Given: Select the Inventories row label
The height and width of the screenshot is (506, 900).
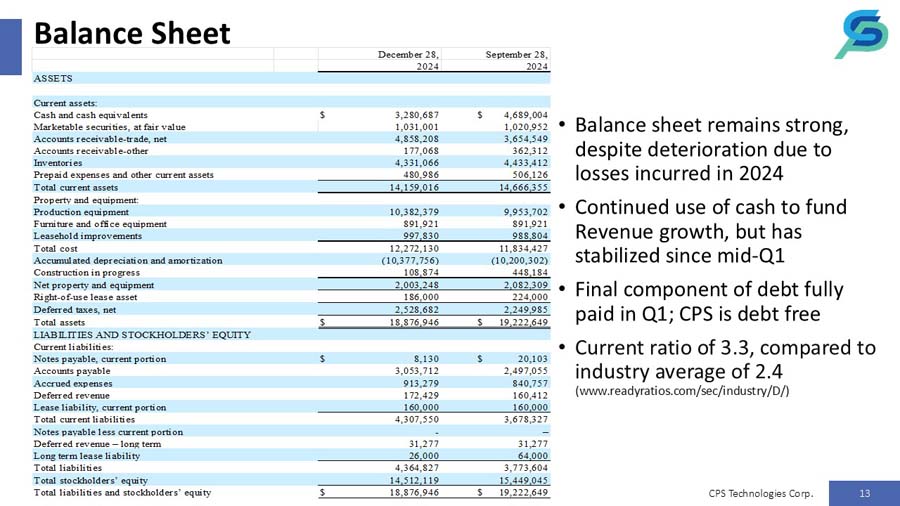Looking at the screenshot, I should point(58,163).
